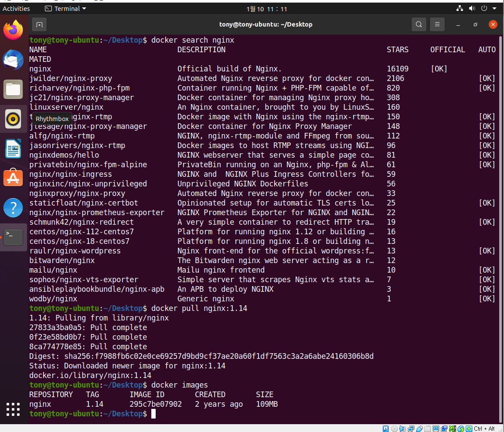This screenshot has height=432, width=504.
Task: Click VirtualBox optical disc status icon
Action: (x=395, y=429)
